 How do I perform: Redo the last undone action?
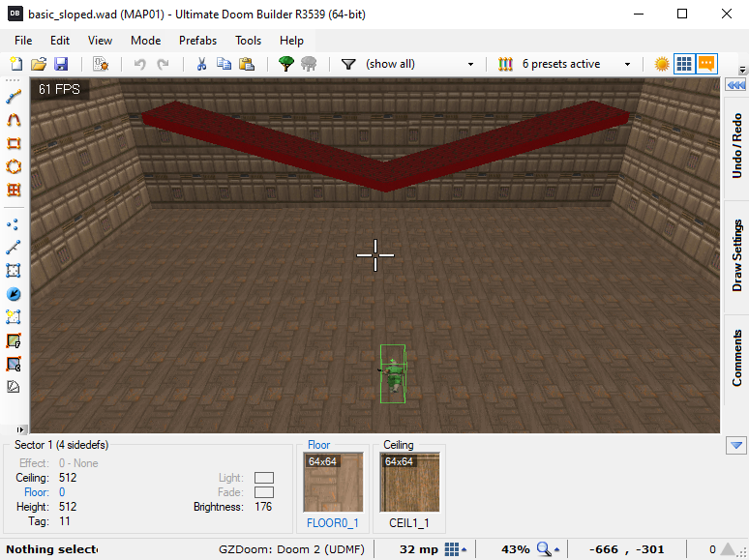tap(163, 64)
